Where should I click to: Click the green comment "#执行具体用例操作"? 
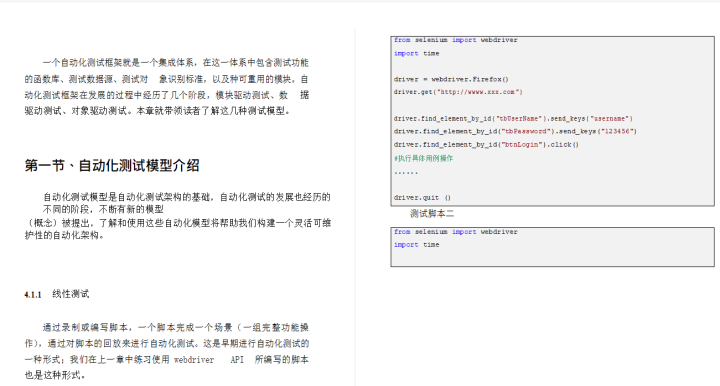[423, 158]
